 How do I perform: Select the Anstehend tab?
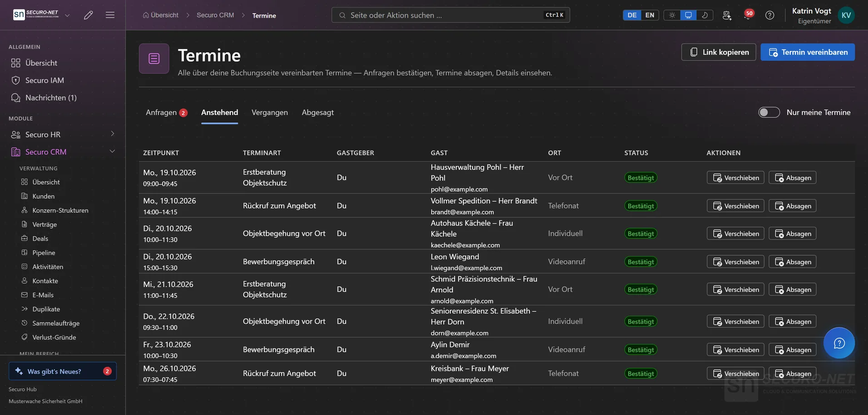(x=219, y=112)
